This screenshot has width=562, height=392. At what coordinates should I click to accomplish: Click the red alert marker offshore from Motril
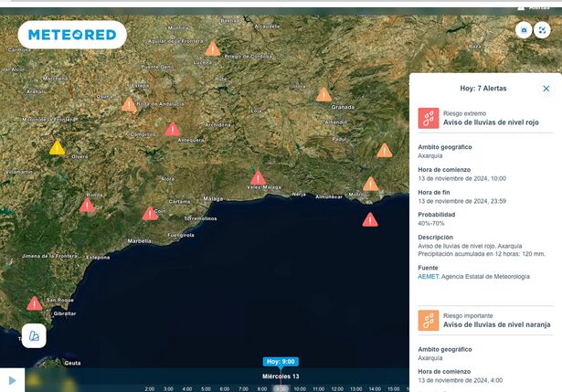pos(369,219)
